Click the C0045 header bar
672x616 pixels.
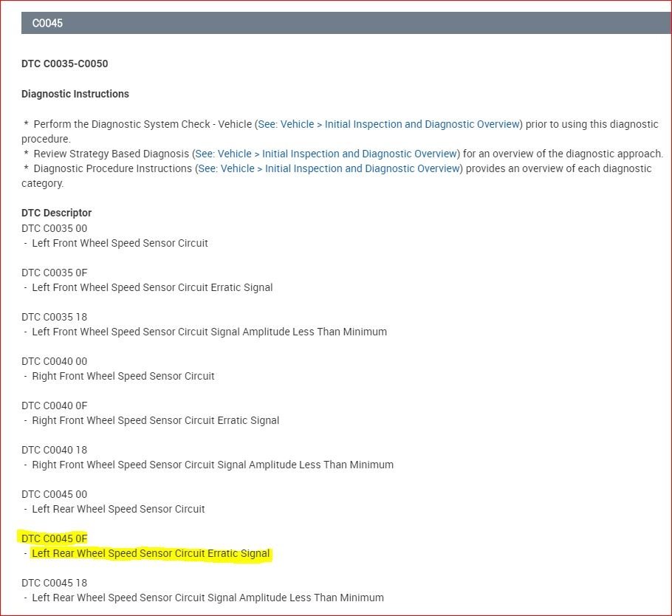coord(346,23)
